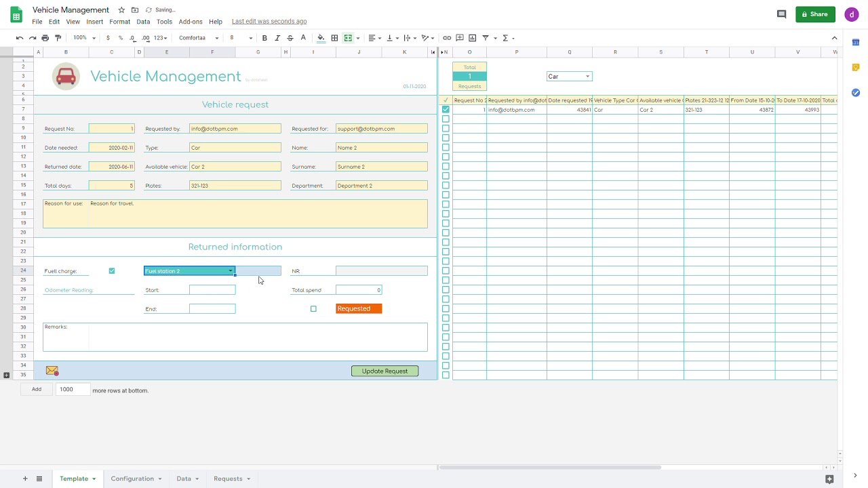Tick the empty checkbox in row 10

click(446, 138)
